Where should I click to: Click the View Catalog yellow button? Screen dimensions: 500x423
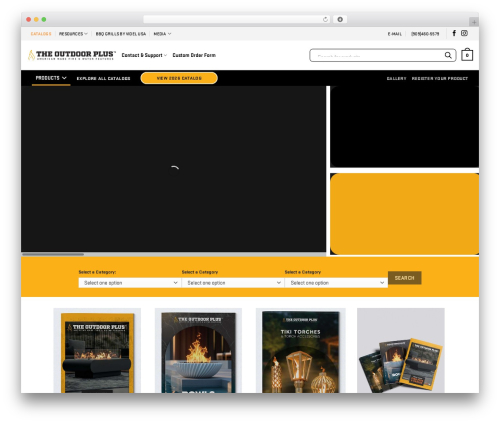[179, 78]
